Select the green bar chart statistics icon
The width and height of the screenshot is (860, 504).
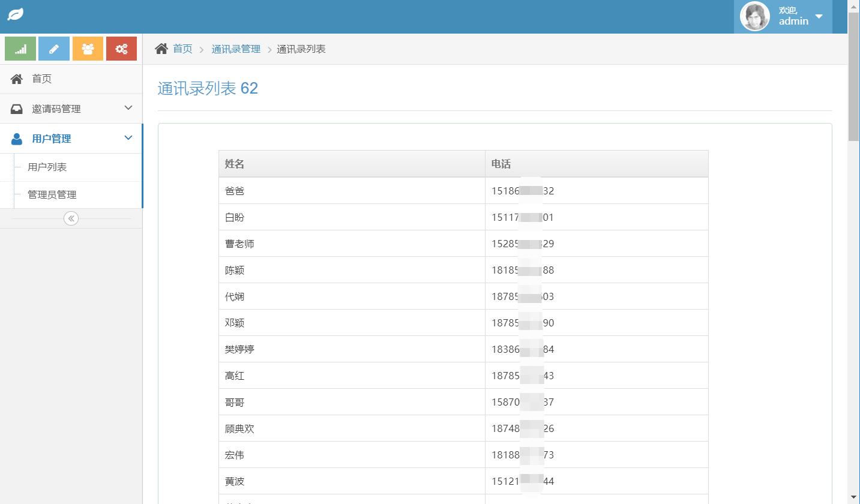click(x=20, y=48)
